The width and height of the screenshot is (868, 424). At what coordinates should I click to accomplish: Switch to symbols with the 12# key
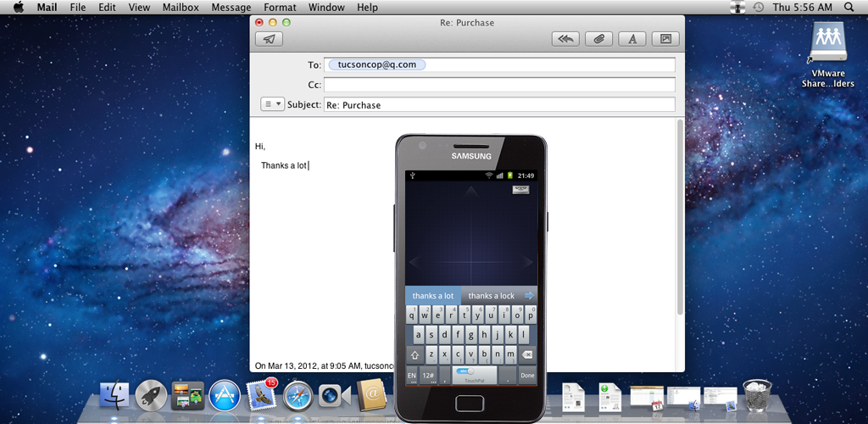click(x=428, y=375)
